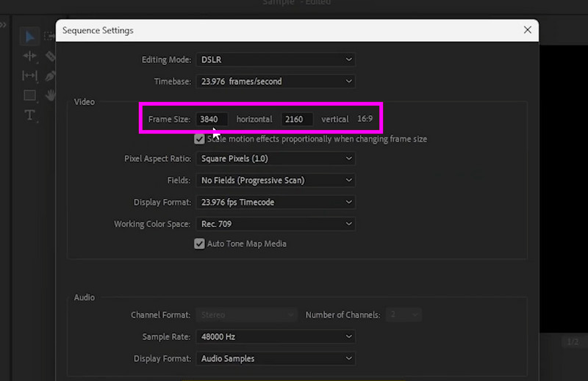This screenshot has width=588, height=381.
Task: Open the Working Color Space dropdown
Action: click(x=276, y=224)
